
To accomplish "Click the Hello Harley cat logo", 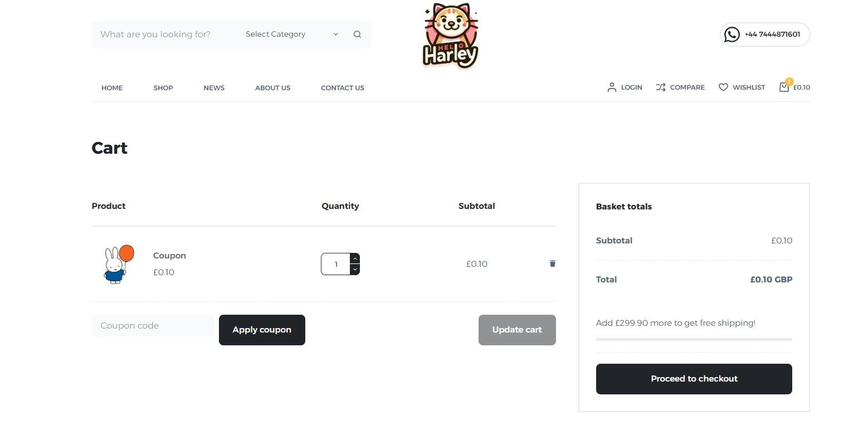I will 450,36.
